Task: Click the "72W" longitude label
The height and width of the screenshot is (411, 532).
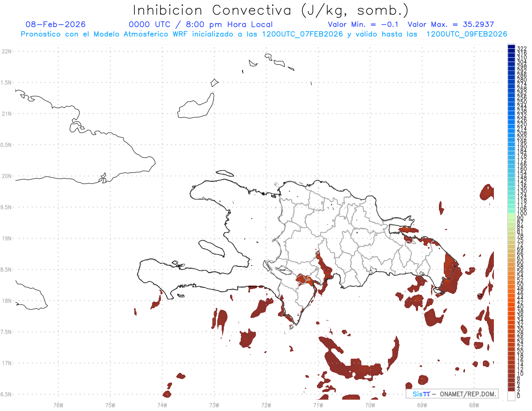Action: click(266, 405)
